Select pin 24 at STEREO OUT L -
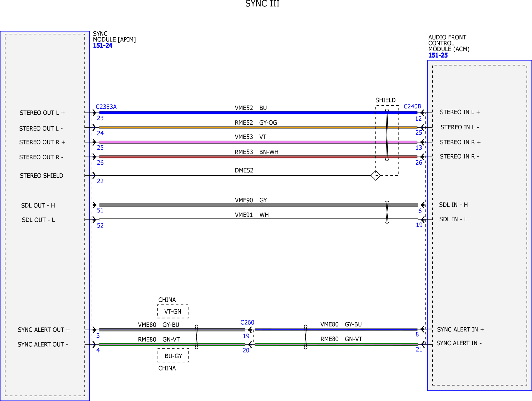 coord(100,133)
